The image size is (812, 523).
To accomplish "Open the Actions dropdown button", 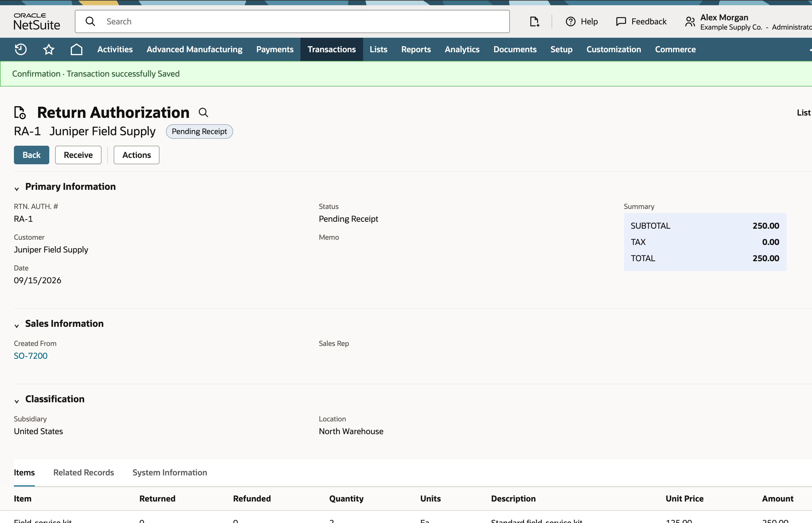I will point(136,155).
